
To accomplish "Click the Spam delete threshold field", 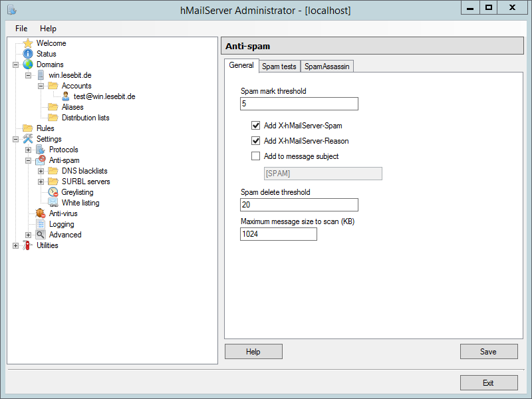I will 299,205.
